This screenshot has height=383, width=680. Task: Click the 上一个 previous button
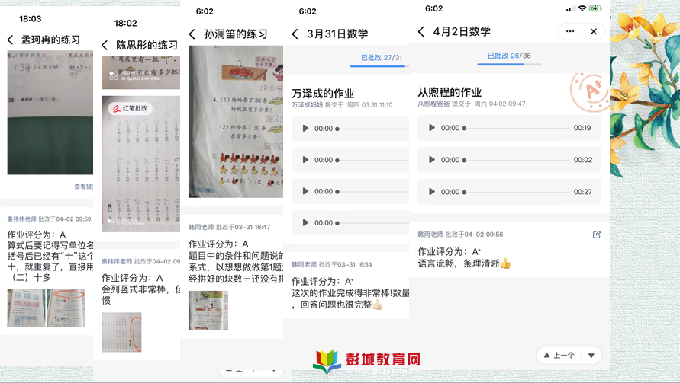[x=559, y=355]
